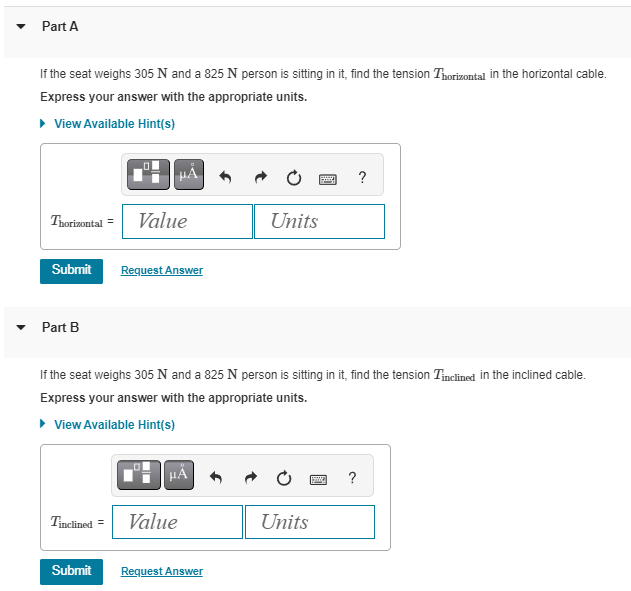Submit the Part A answer
Screen dimensions: 631x591
[71, 271]
